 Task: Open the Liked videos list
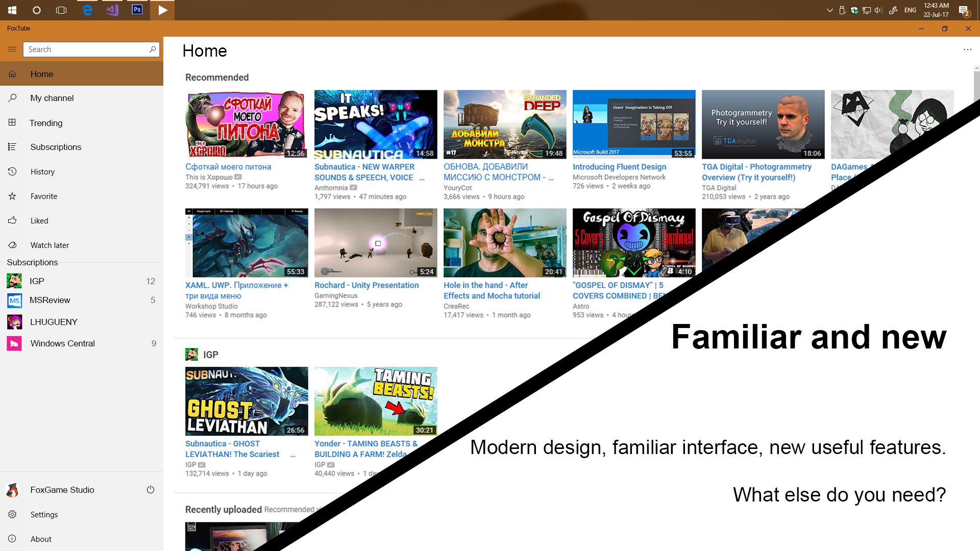[x=39, y=221]
